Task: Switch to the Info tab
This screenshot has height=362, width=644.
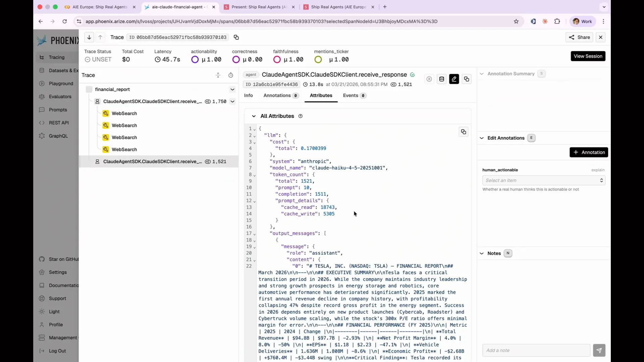Action: coord(249,96)
